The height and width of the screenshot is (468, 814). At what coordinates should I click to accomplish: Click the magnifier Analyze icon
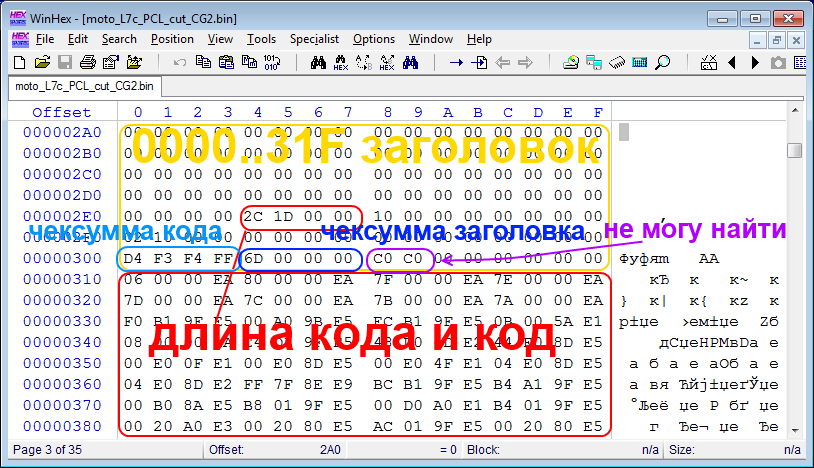[x=662, y=63]
